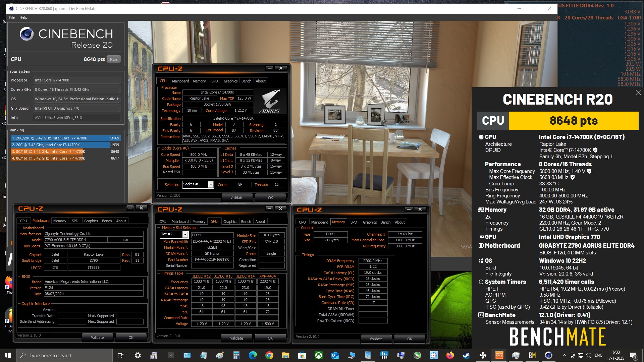Click the AORUS eagle logo in CPU-Z

click(x=270, y=101)
